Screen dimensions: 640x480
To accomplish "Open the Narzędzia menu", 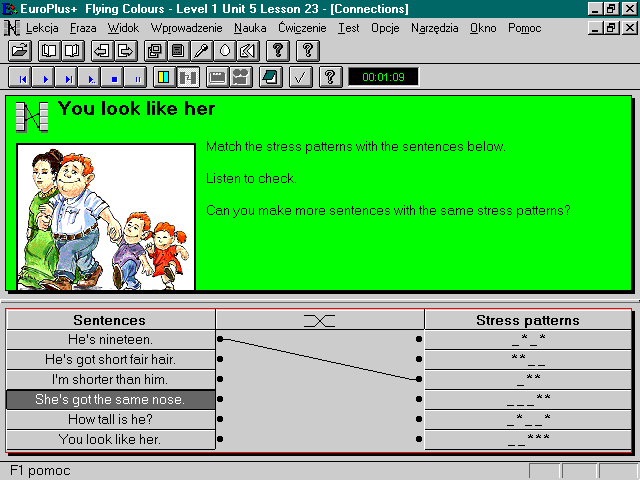I will 432,27.
